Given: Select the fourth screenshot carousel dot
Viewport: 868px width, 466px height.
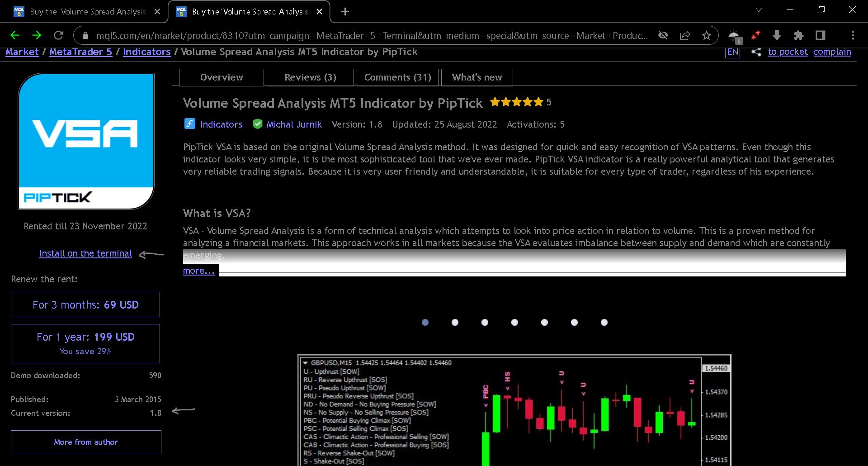Looking at the screenshot, I should 514,322.
